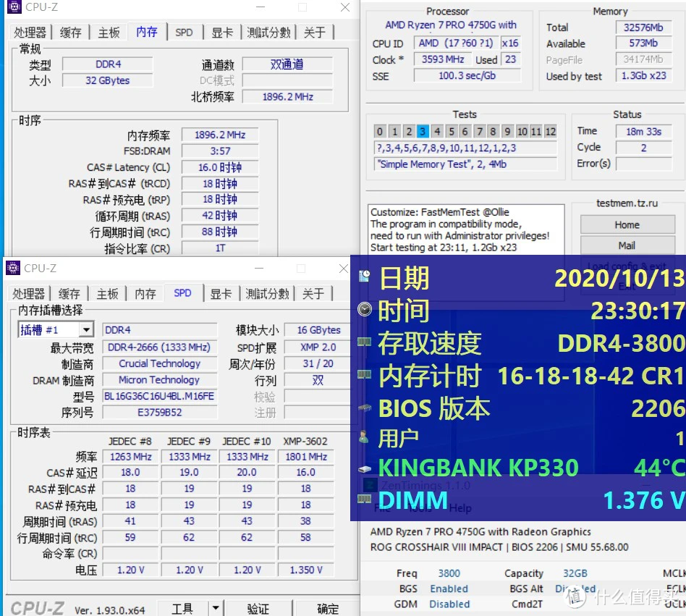Switch to 主板 tab in the SPD window

pos(107,293)
